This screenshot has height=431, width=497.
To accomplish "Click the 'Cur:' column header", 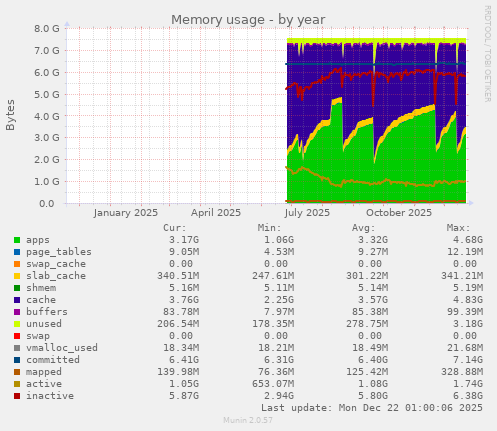I will tap(175, 228).
